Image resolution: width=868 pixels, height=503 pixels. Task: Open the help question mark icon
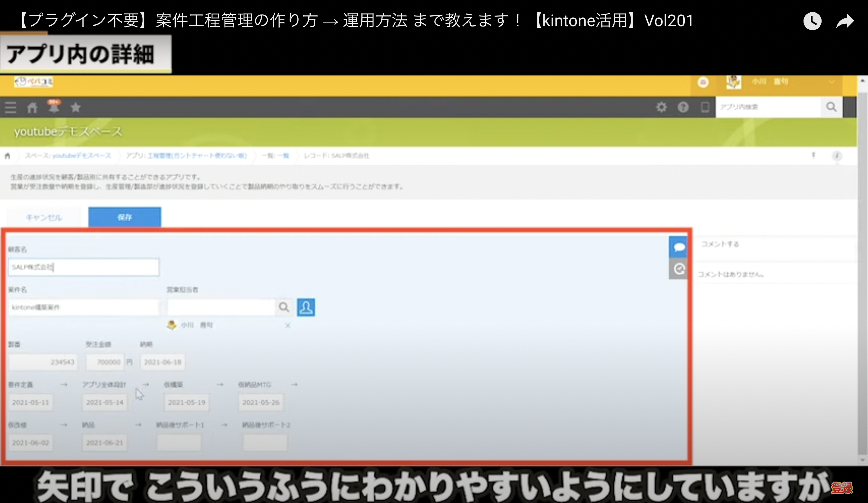tap(683, 107)
